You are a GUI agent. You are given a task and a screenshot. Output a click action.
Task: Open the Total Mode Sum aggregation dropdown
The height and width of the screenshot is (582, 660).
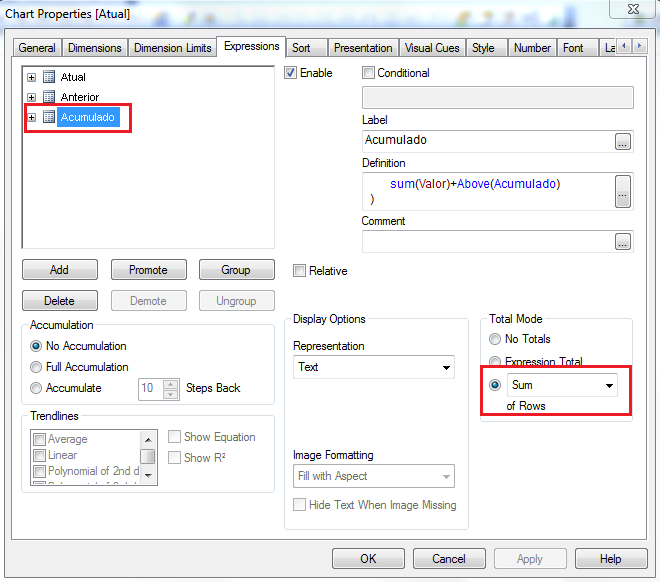[x=562, y=385]
